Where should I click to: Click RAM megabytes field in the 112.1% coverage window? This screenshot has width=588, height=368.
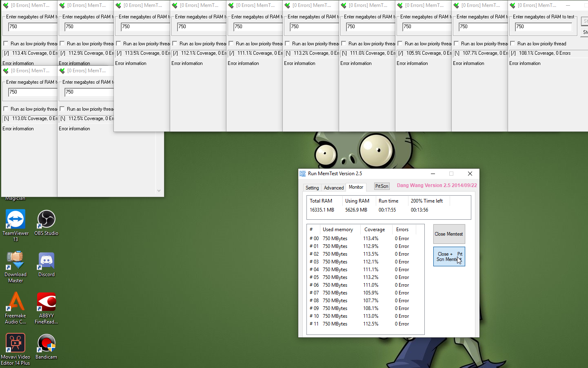pyautogui.click(x=202, y=27)
